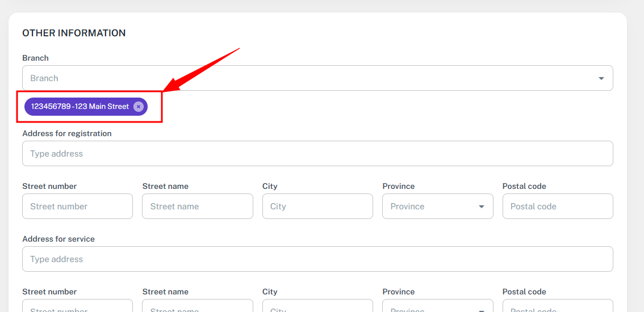This screenshot has height=312, width=644.
Task: Click City field under service address
Action: [x=317, y=307]
